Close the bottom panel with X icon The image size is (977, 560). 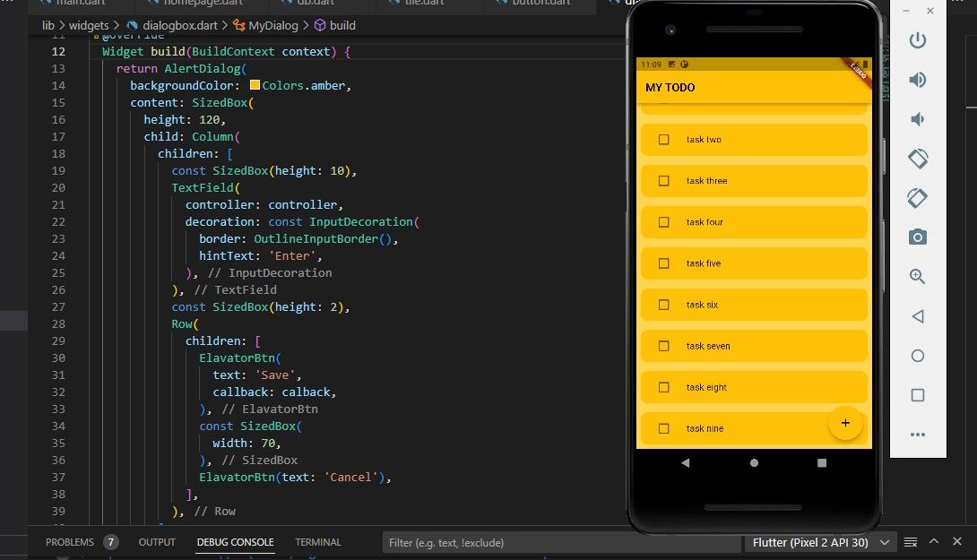click(x=957, y=541)
